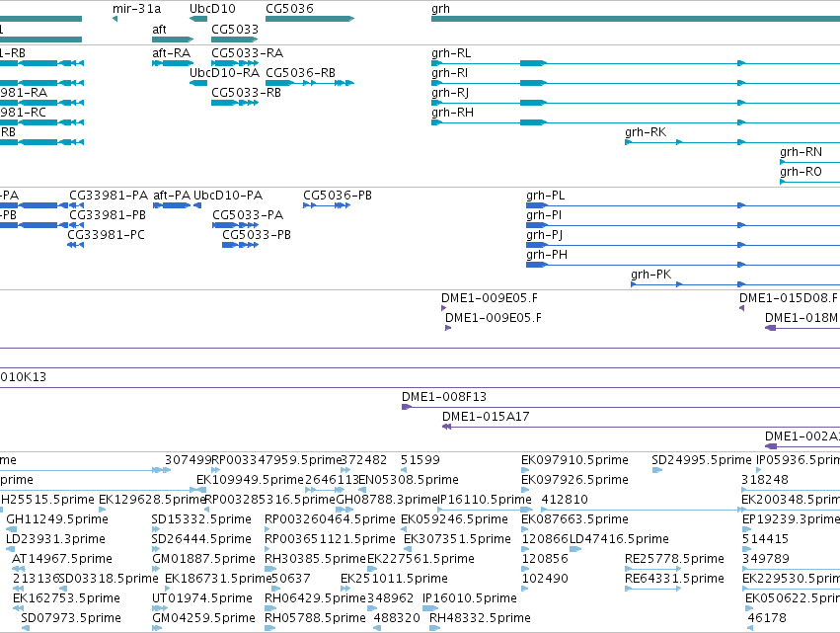Select the grh-PI protein label
Viewport: 840px width, 633px height.
click(544, 215)
